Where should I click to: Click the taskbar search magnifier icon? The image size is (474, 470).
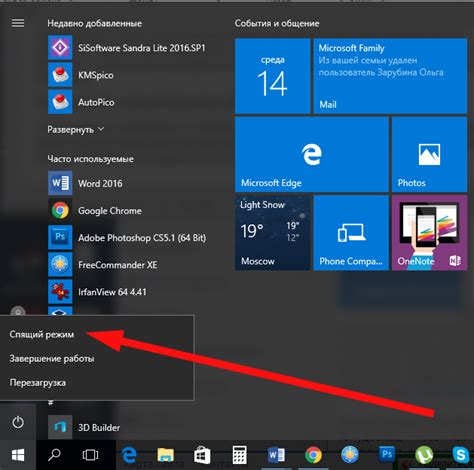(54, 455)
